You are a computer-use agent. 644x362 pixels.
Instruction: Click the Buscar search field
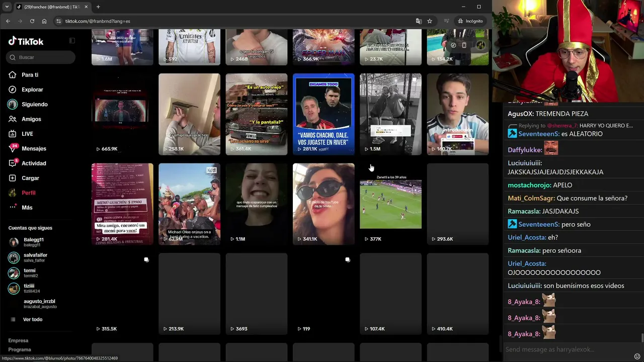41,57
